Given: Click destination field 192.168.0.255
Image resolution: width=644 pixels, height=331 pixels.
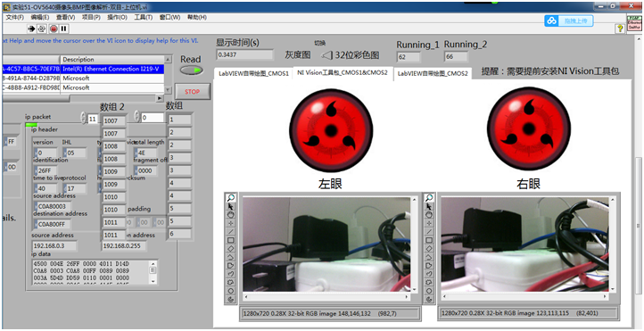Looking at the screenshot, I should [x=124, y=246].
